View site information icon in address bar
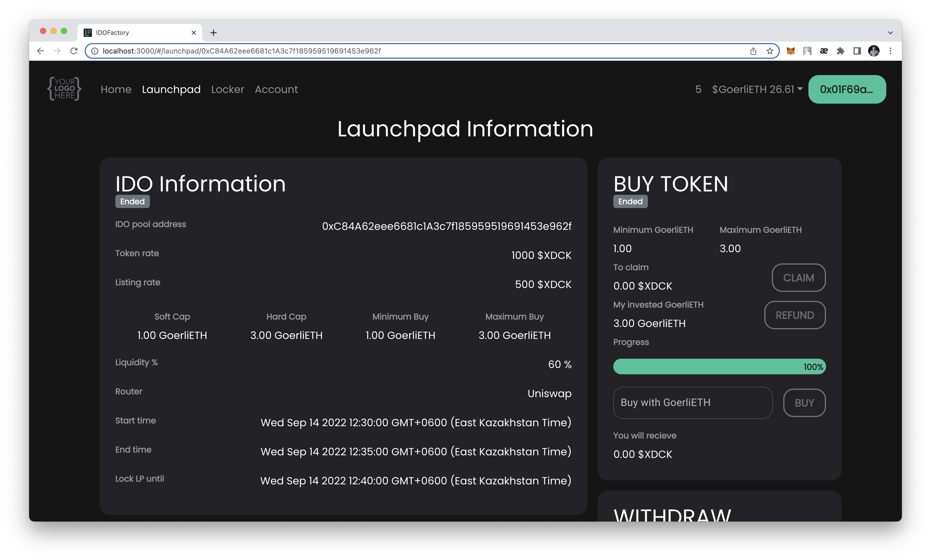This screenshot has width=931, height=560. [95, 51]
